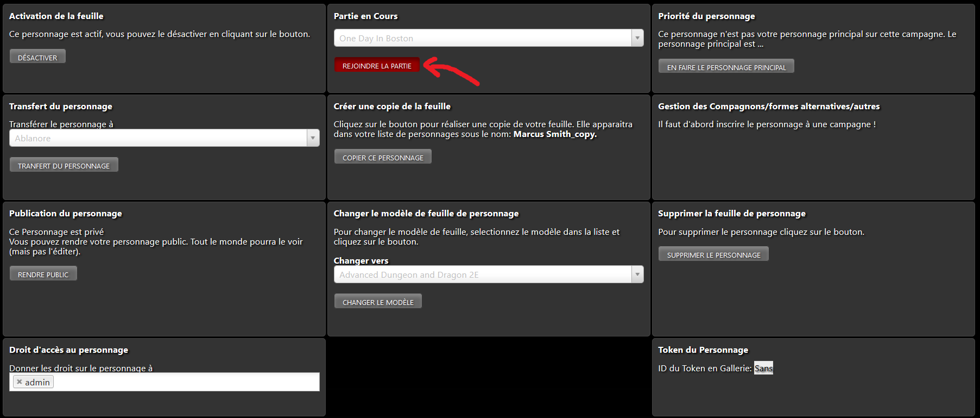Expand the Advanced Dungeon and Dragon 2E arrow

[x=637, y=274]
